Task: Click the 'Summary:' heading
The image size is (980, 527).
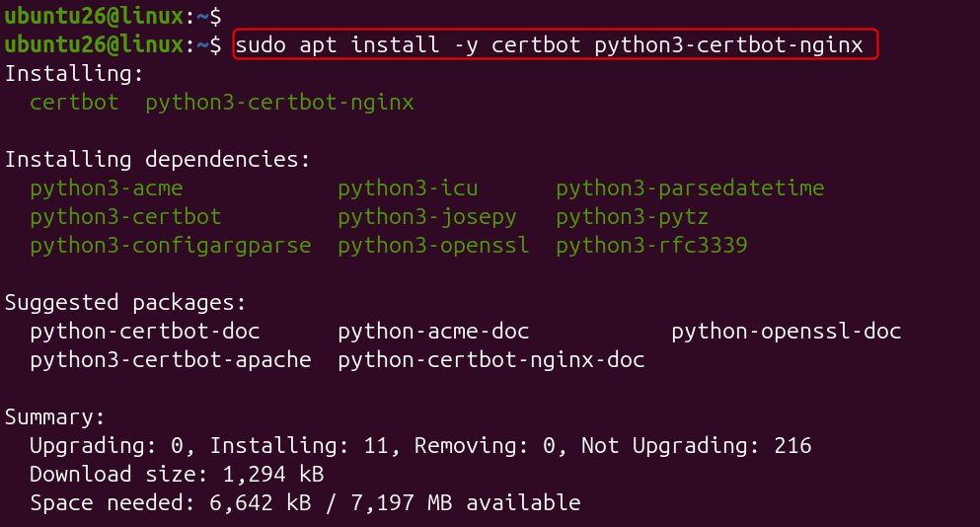Action: pos(55,417)
